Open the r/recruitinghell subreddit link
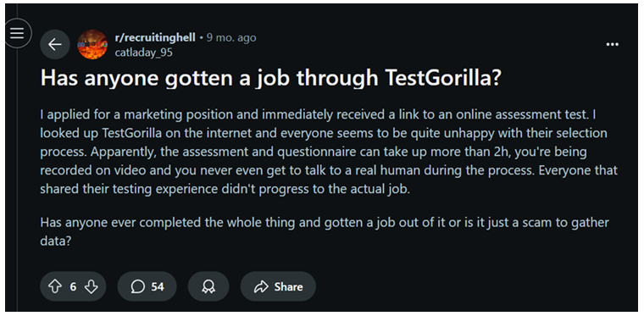This screenshot has width=644, height=316. tap(155, 38)
